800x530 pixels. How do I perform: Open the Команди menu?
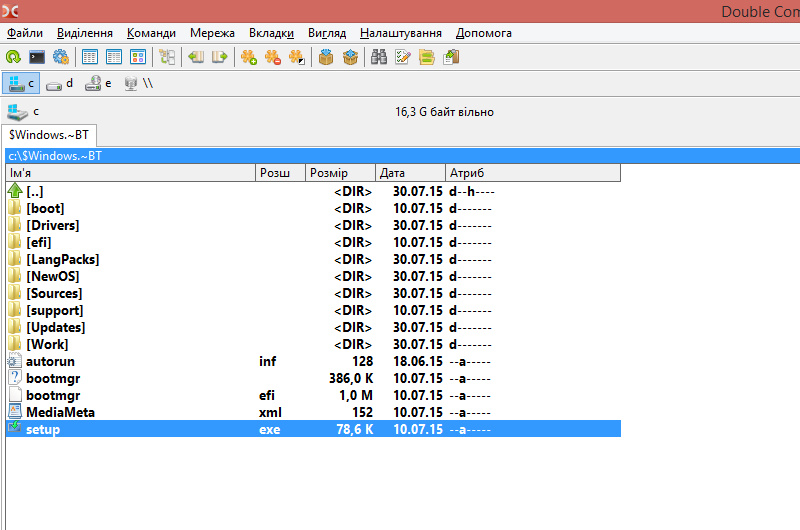[151, 33]
